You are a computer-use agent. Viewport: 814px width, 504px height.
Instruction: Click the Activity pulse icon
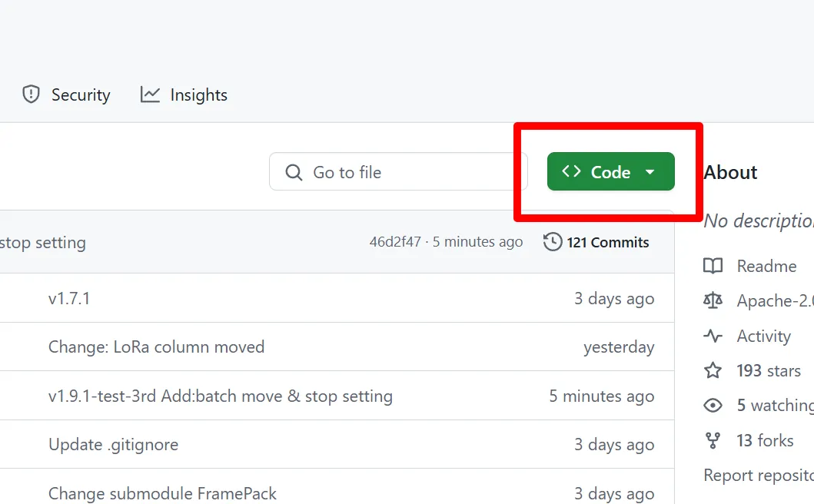713,336
